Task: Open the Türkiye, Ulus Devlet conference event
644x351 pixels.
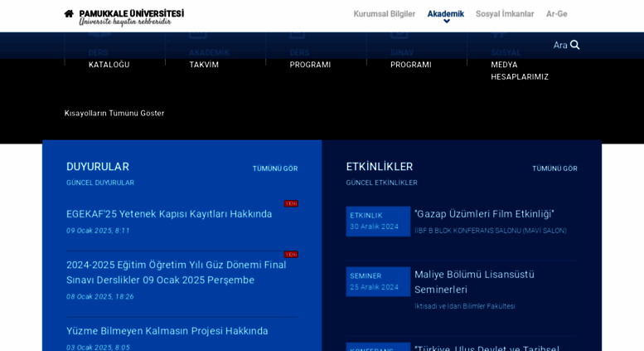Action: coord(487,348)
